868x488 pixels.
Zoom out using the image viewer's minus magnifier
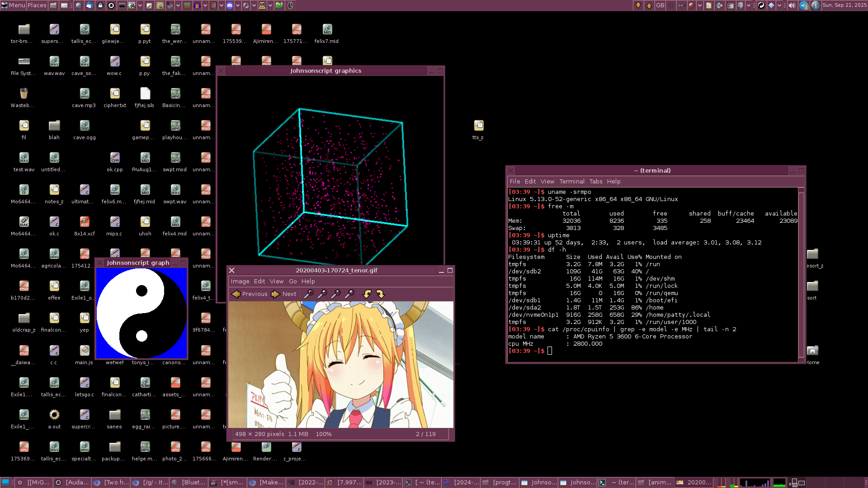[x=322, y=294]
